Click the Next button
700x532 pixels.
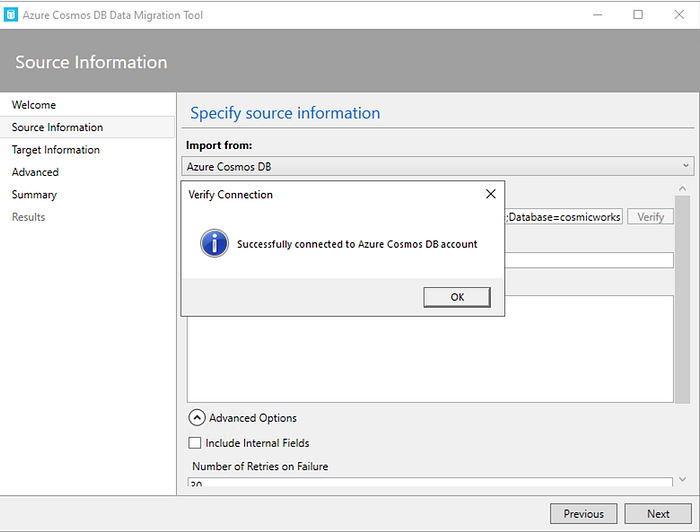click(x=658, y=514)
